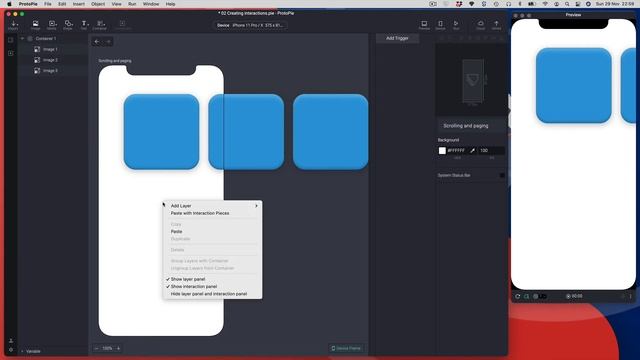The width and height of the screenshot is (640, 360).
Task: Select the Shape tool in toolbar
Action: pos(68,25)
